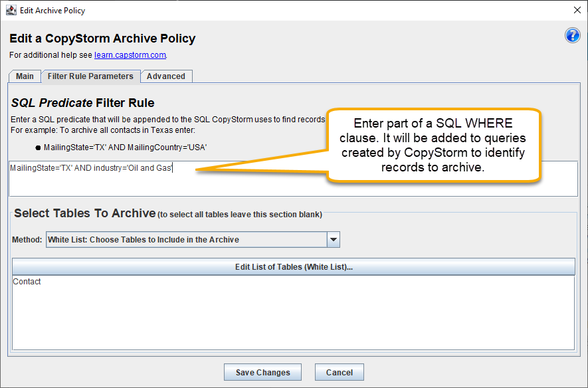Viewport: 588px width, 388px height.
Task: Click into the SQL predicate text field
Action: pyautogui.click(x=293, y=179)
